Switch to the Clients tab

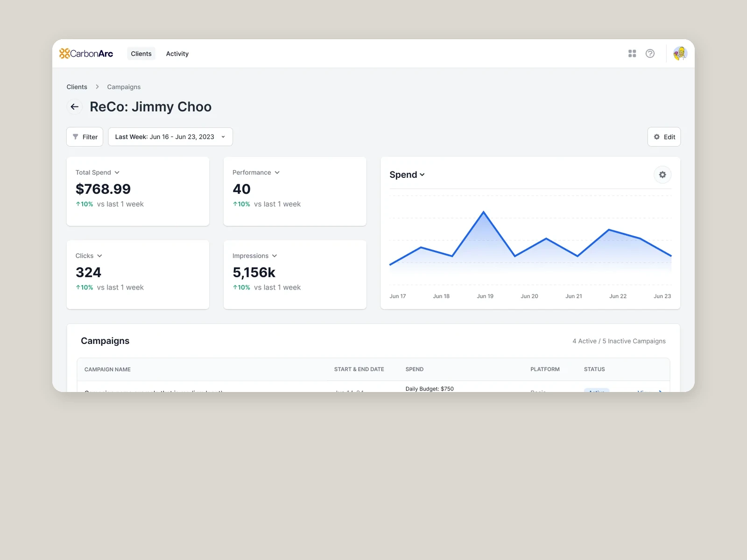coord(141,54)
